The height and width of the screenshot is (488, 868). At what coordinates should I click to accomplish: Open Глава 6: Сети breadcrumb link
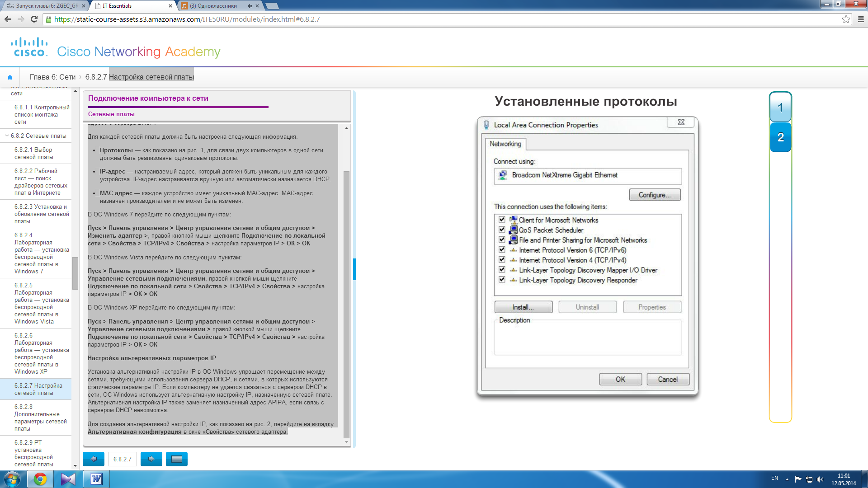[x=52, y=77]
